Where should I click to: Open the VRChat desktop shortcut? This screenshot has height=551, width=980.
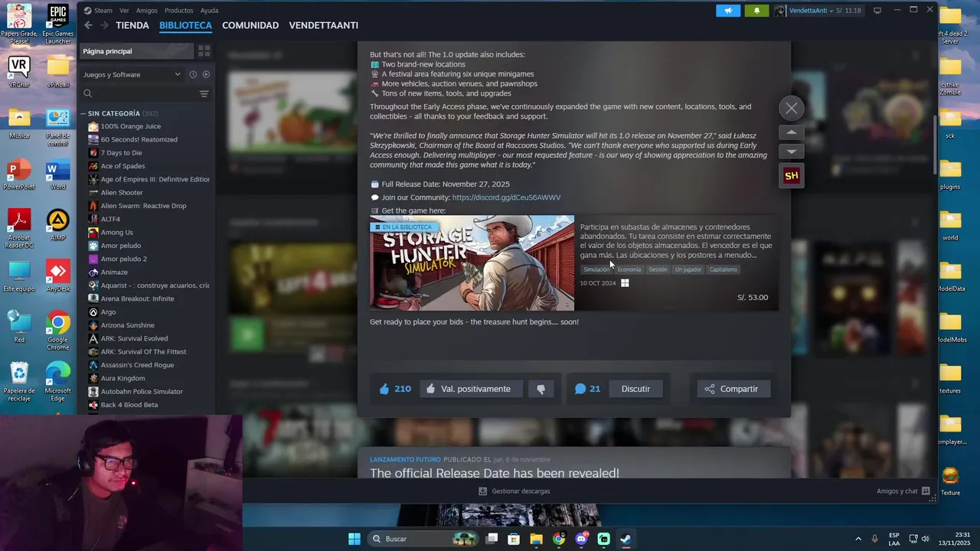(x=19, y=72)
